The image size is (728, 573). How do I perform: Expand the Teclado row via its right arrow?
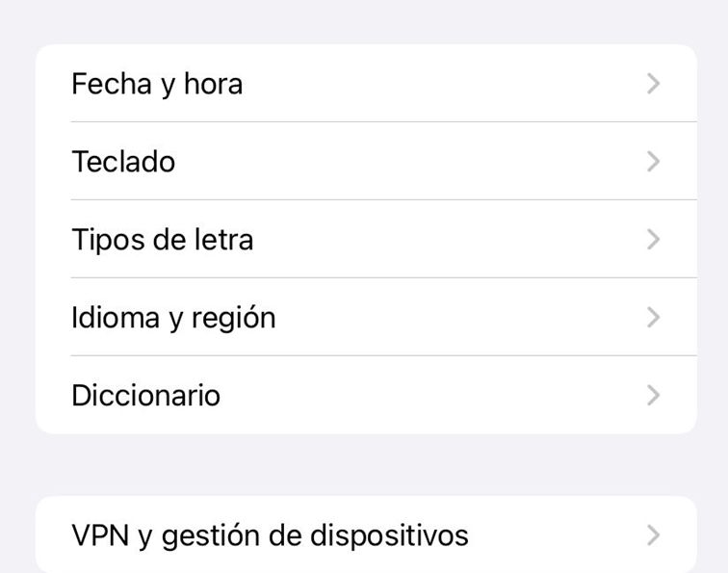tap(654, 162)
